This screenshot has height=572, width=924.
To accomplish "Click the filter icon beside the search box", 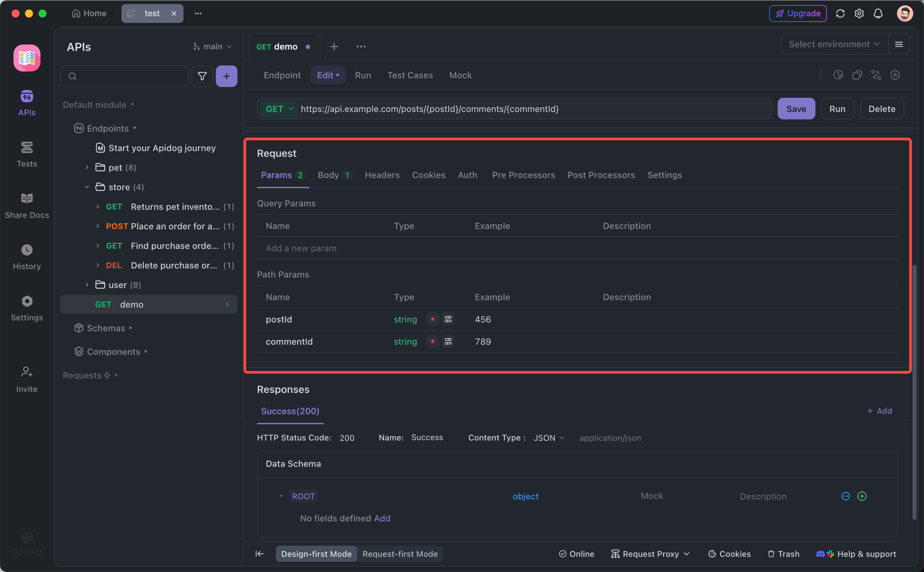I will pyautogui.click(x=202, y=76).
